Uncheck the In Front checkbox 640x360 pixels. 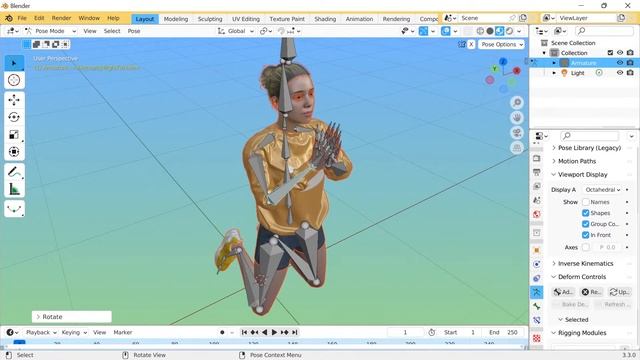click(x=586, y=235)
